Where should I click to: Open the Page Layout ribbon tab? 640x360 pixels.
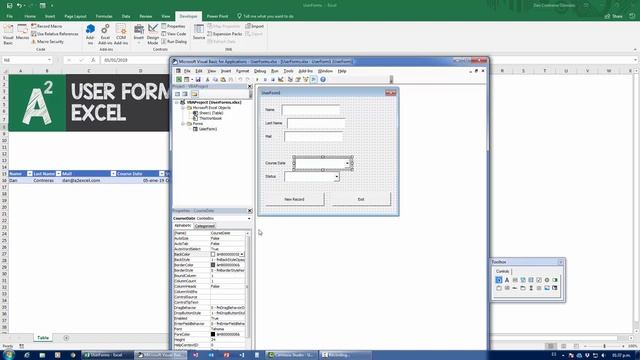(76, 16)
